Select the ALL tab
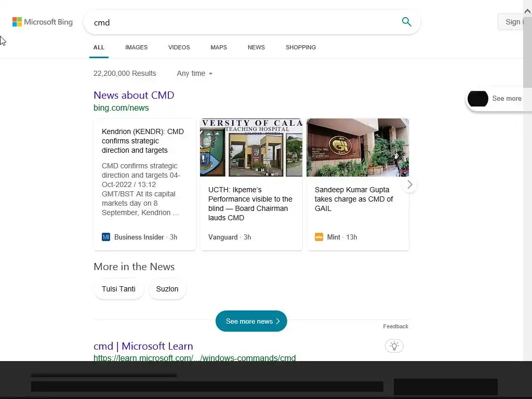The image size is (532, 399). coord(99,47)
